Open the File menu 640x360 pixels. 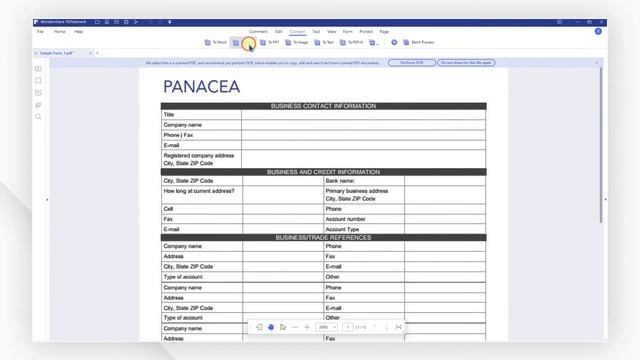[40, 31]
